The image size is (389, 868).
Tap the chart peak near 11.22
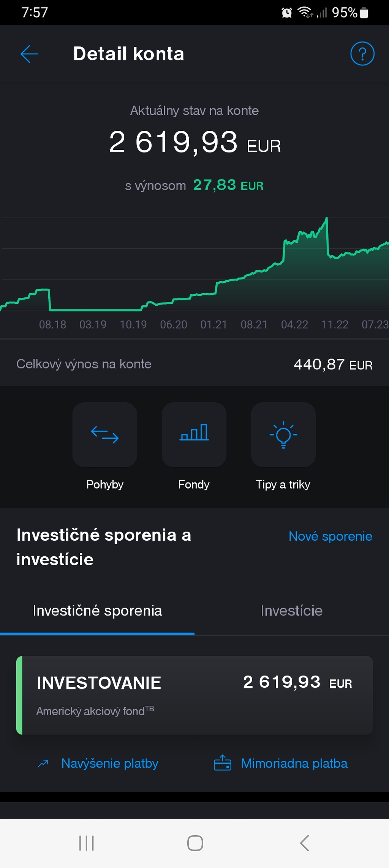[326, 219]
